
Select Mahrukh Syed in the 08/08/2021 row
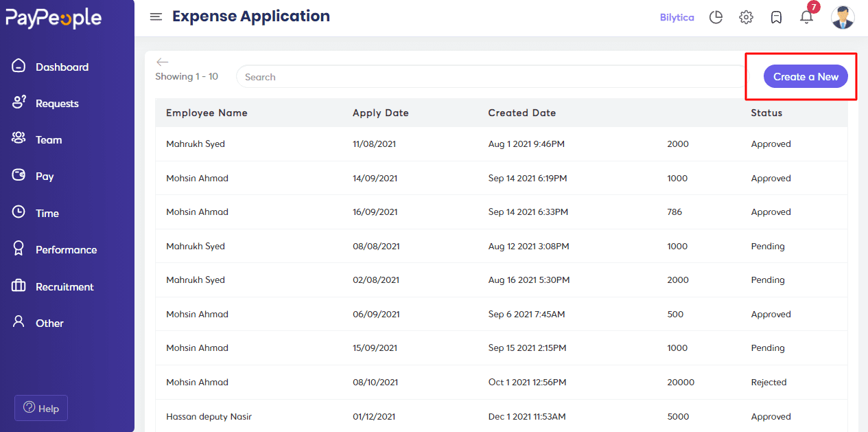pos(196,246)
